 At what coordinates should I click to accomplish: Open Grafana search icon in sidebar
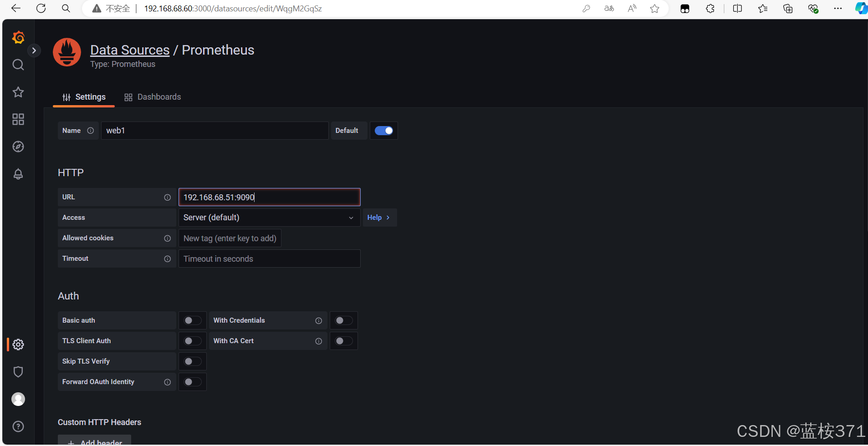[18, 65]
